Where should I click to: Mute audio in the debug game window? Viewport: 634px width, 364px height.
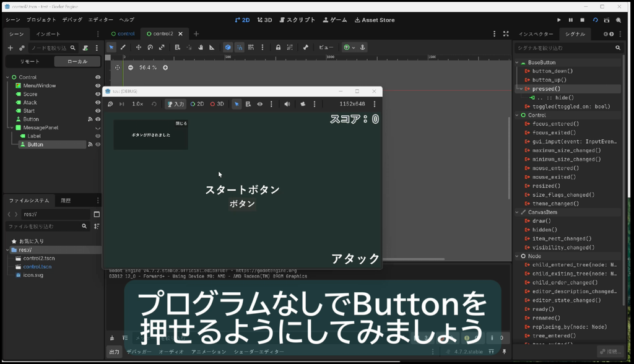[287, 104]
